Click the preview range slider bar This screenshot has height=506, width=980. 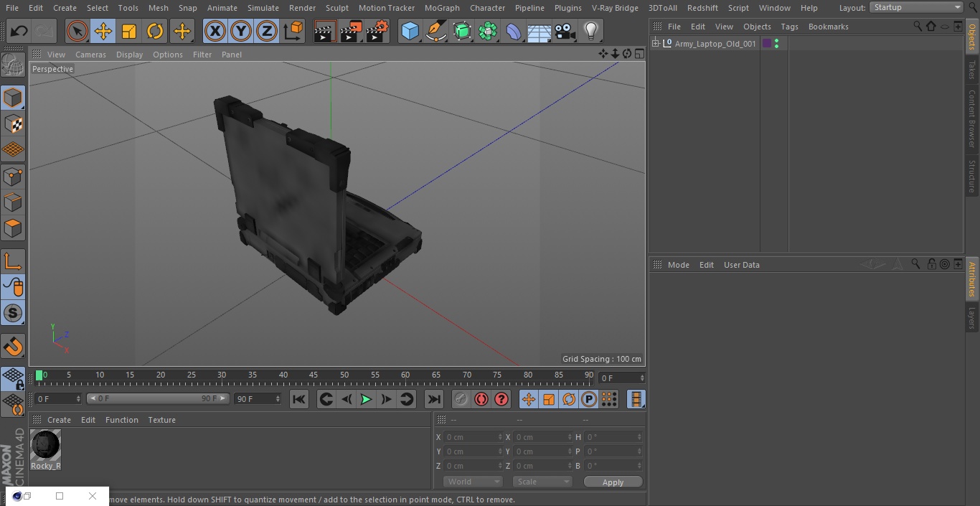click(x=158, y=398)
